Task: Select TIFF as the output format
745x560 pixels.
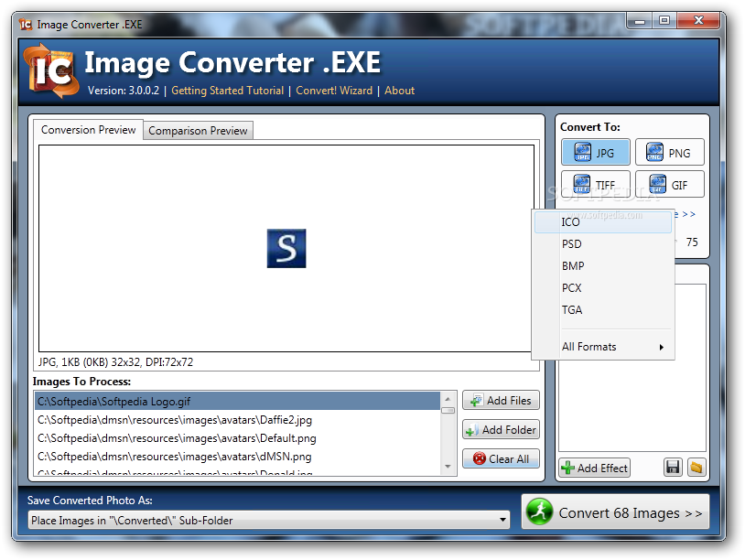Action: pos(595,184)
